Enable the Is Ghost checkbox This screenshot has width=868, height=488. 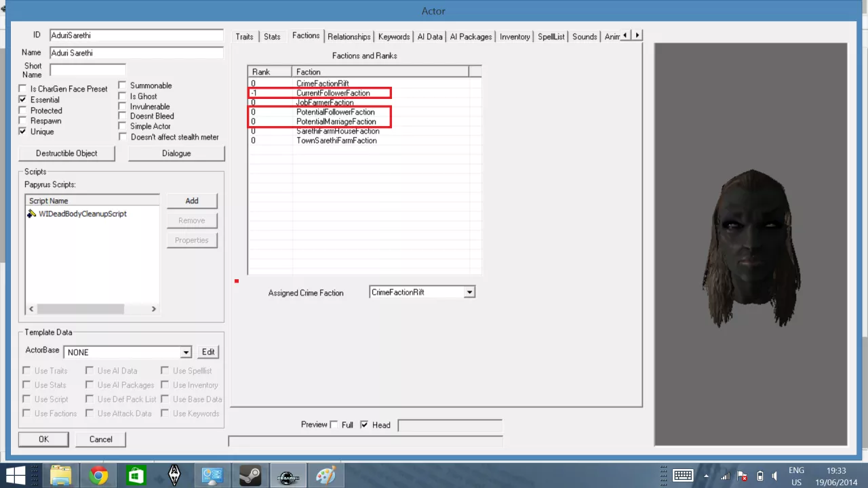[123, 96]
